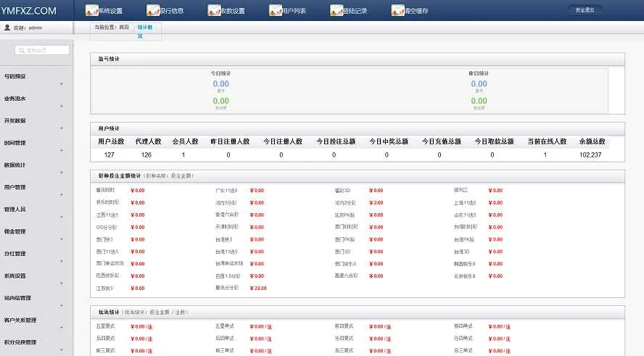The image size is (644, 356).
Task: Click the admin user avatar icon
Action: pos(7,28)
